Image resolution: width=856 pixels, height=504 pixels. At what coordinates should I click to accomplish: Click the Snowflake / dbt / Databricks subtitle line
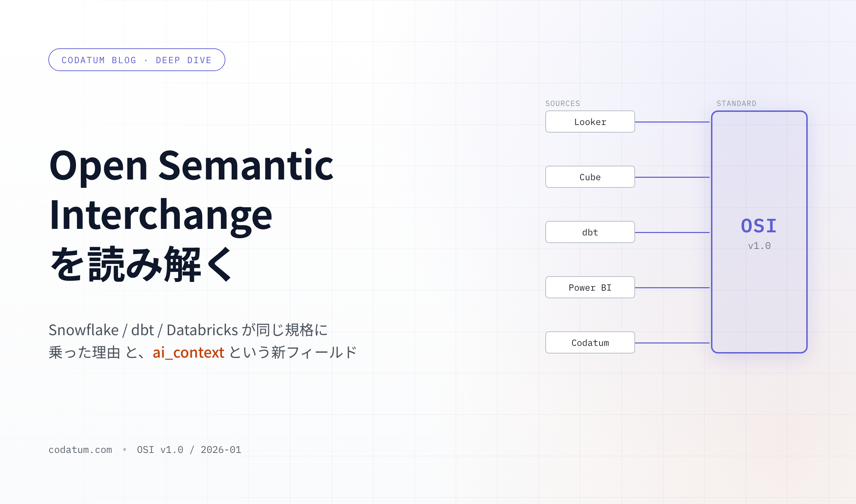tap(188, 330)
